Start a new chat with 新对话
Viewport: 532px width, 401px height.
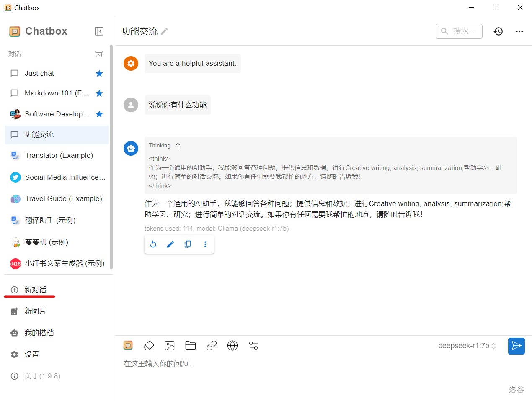click(35, 290)
